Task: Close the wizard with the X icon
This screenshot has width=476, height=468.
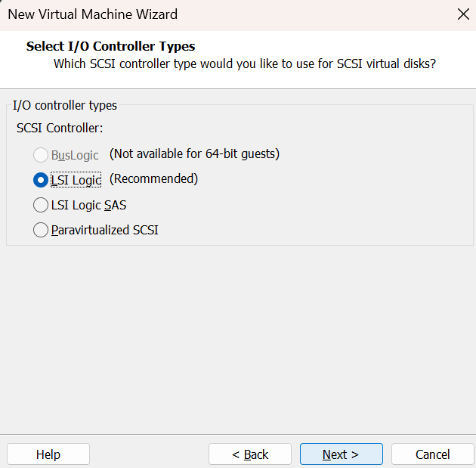Action: [x=463, y=14]
